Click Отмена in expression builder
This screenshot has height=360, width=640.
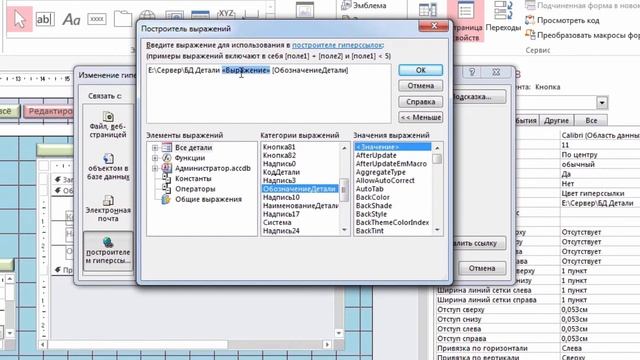point(420,86)
